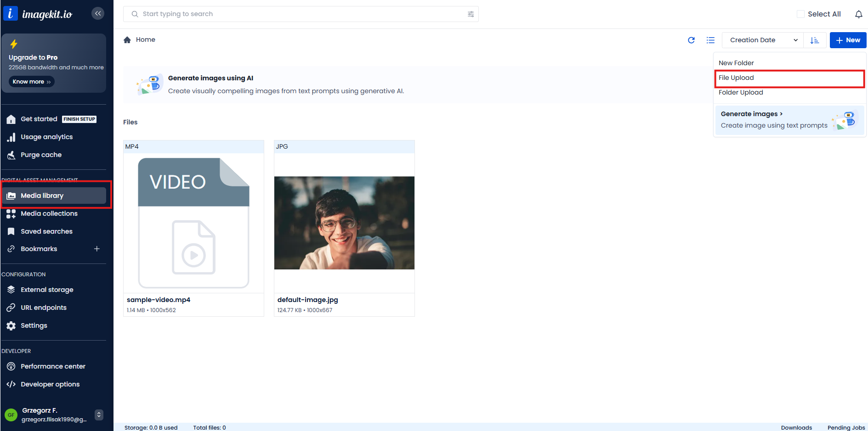Open default-image.jpg thumbnail
This screenshot has height=431, width=868.
(344, 223)
